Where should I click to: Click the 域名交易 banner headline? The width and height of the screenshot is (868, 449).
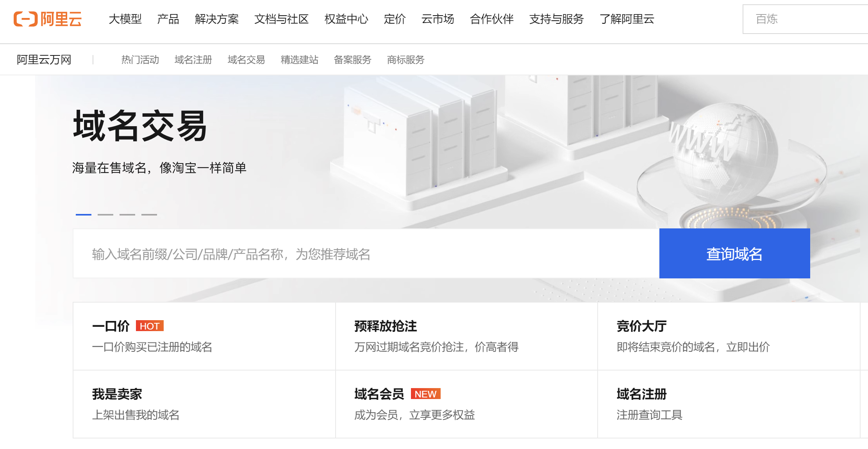point(140,126)
